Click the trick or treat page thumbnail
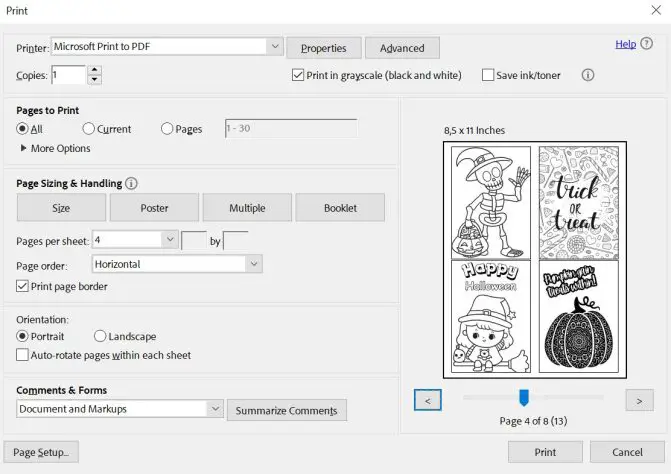Viewport: 671px width, 474px height. click(579, 203)
